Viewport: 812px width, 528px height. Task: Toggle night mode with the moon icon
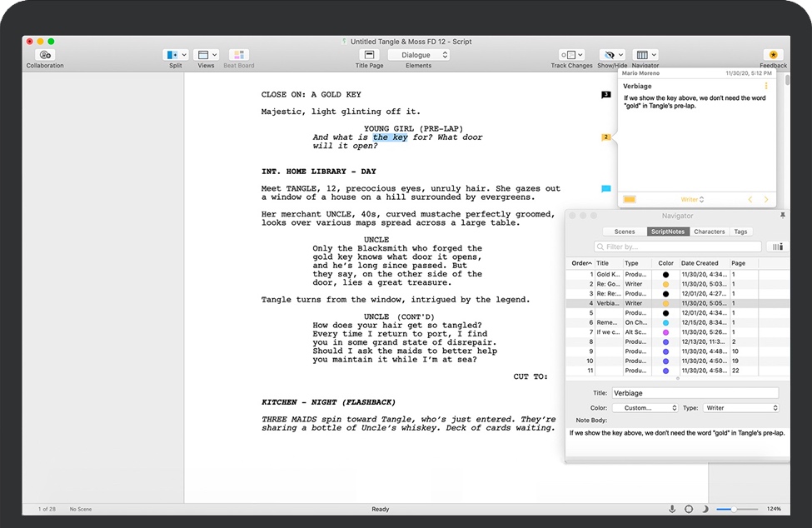tap(705, 509)
